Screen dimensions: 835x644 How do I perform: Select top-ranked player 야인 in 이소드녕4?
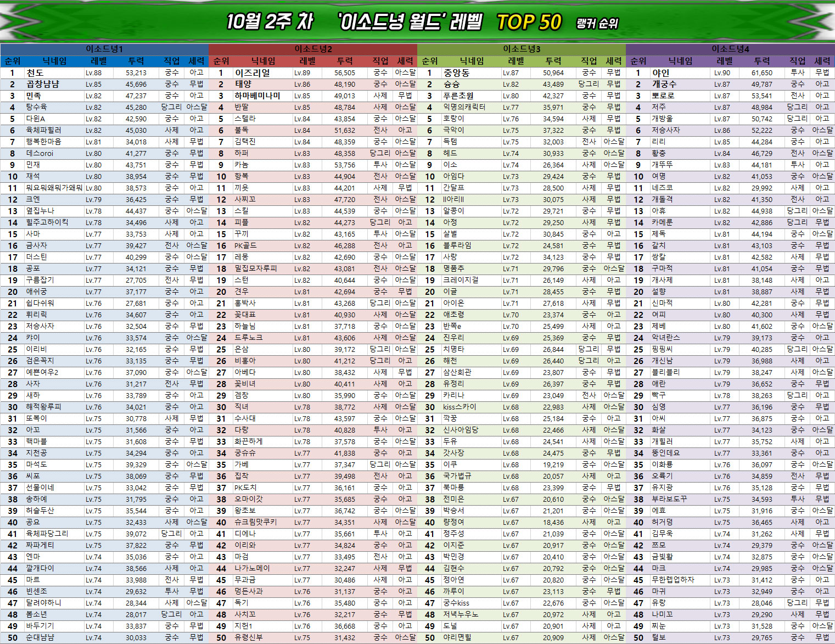click(x=660, y=72)
